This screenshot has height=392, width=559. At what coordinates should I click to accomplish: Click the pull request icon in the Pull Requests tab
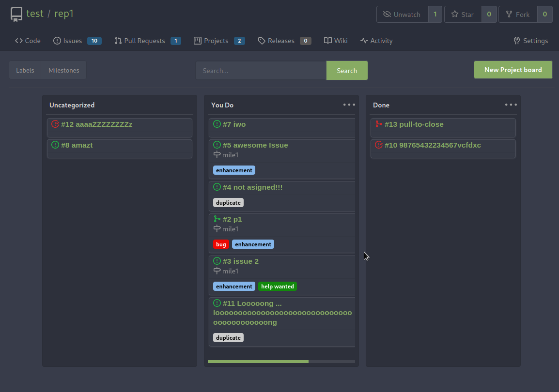(118, 41)
